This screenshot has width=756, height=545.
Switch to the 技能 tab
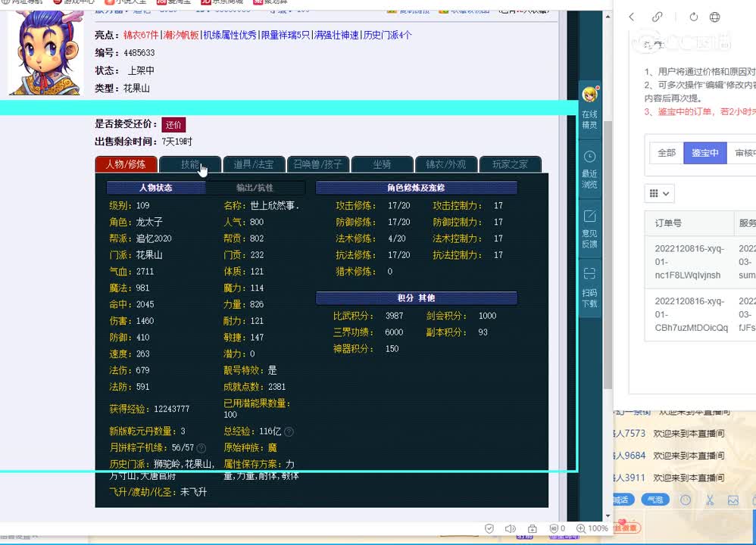point(190,164)
